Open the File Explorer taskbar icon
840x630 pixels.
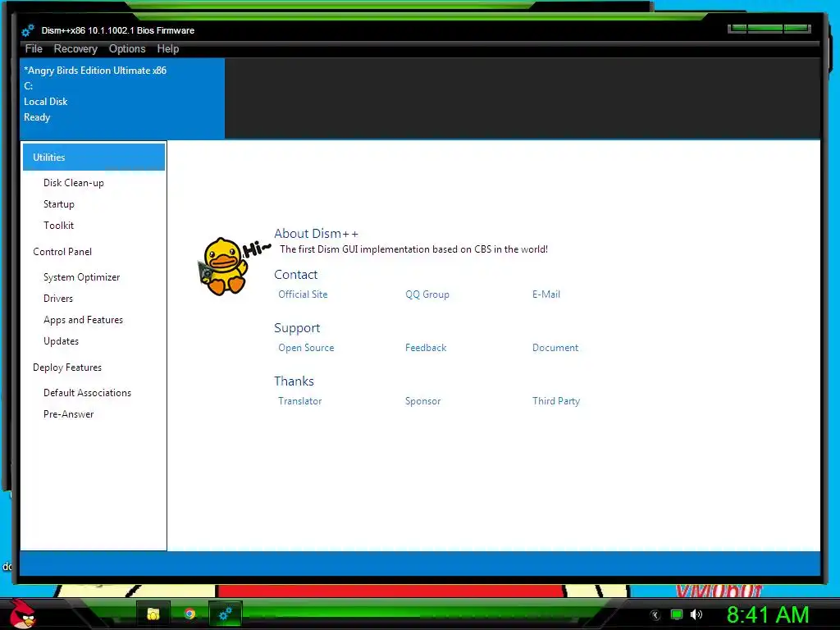153,614
